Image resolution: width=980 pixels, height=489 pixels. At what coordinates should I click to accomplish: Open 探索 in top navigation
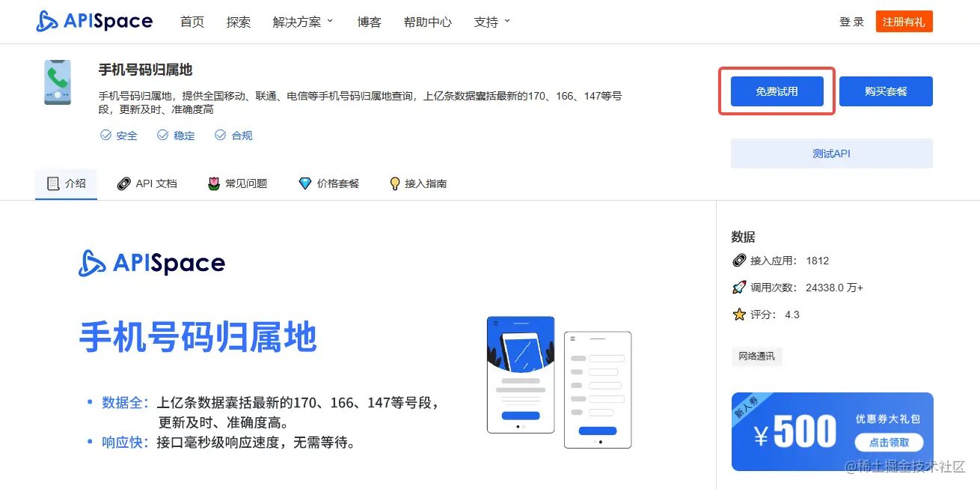(239, 22)
